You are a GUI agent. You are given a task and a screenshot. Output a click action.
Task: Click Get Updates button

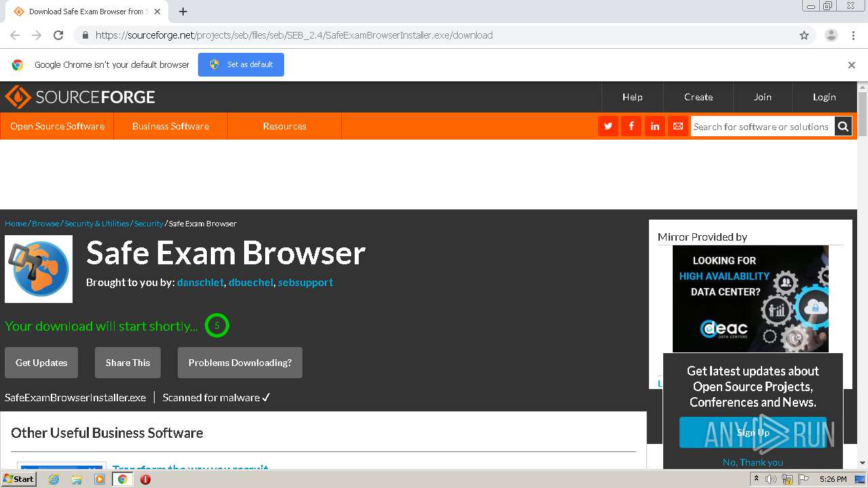point(41,363)
